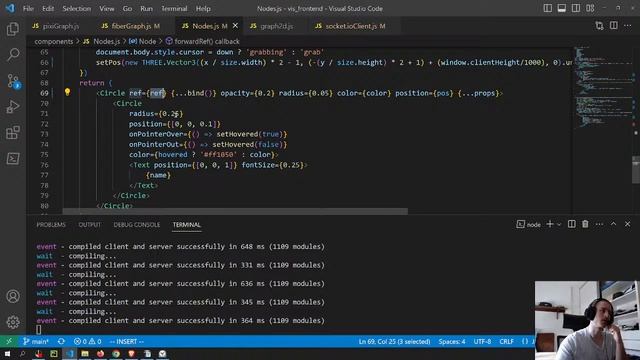This screenshot has height=360, width=640.
Task: Toggle the primary side bar visibility
Action: [548, 8]
